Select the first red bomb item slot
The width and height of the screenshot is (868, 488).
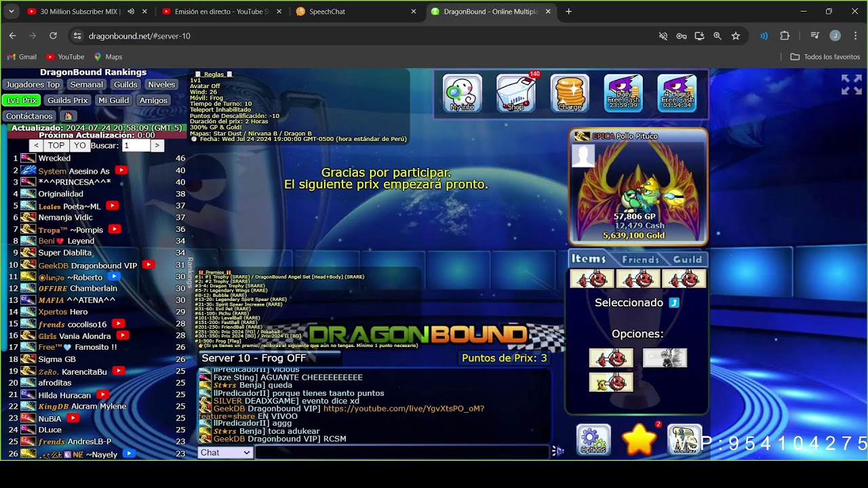(592, 279)
